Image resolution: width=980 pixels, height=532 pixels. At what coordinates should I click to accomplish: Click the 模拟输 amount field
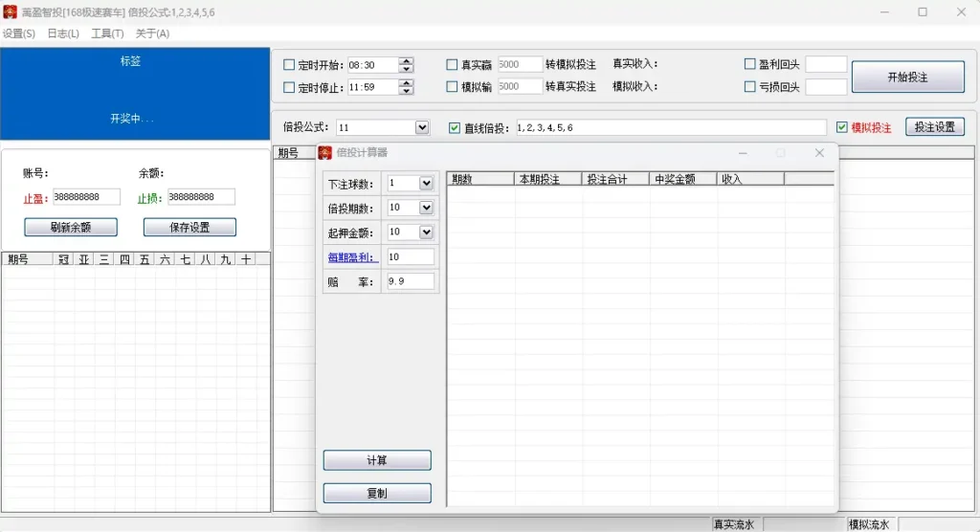click(x=520, y=86)
